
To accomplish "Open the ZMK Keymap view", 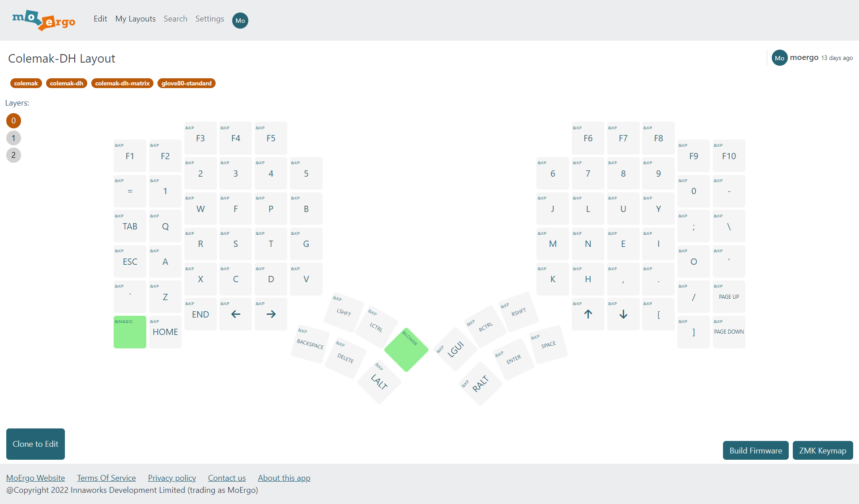I will click(x=822, y=450).
